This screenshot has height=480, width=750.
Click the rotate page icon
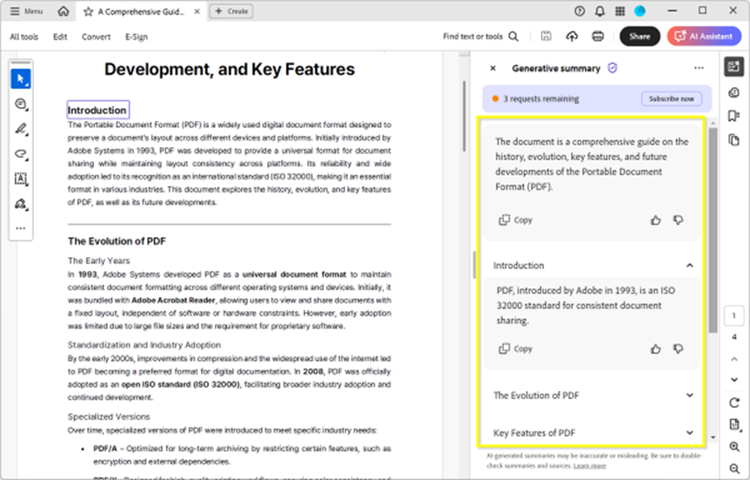point(734,403)
